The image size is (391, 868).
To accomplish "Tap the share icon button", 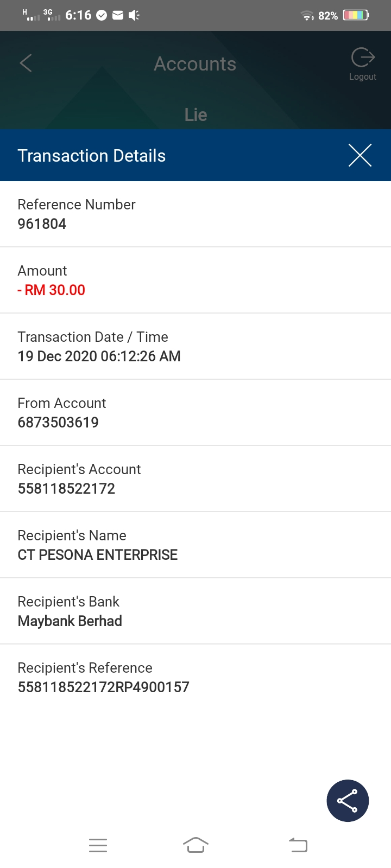I will pyautogui.click(x=348, y=801).
